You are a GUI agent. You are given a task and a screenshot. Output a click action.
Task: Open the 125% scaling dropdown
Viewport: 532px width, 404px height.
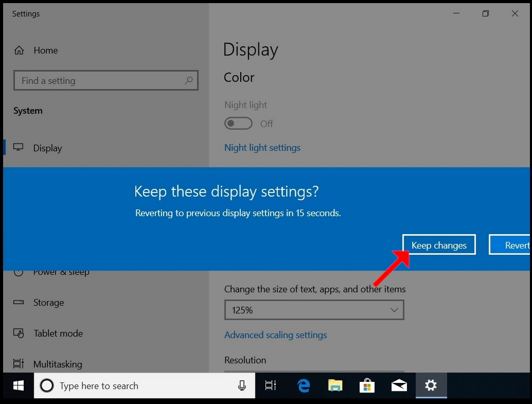point(314,310)
